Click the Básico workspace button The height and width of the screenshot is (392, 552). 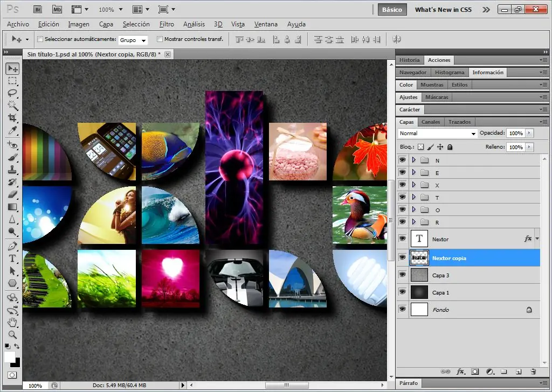[x=392, y=9]
